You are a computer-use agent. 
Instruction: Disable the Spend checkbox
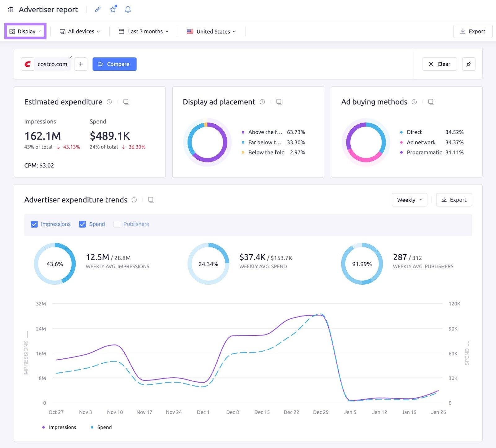82,224
